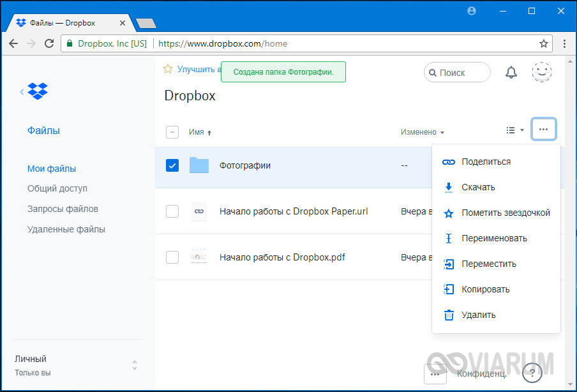The width and height of the screenshot is (577, 392).
Task: Select Мои файлы in sidebar
Action: 52,169
